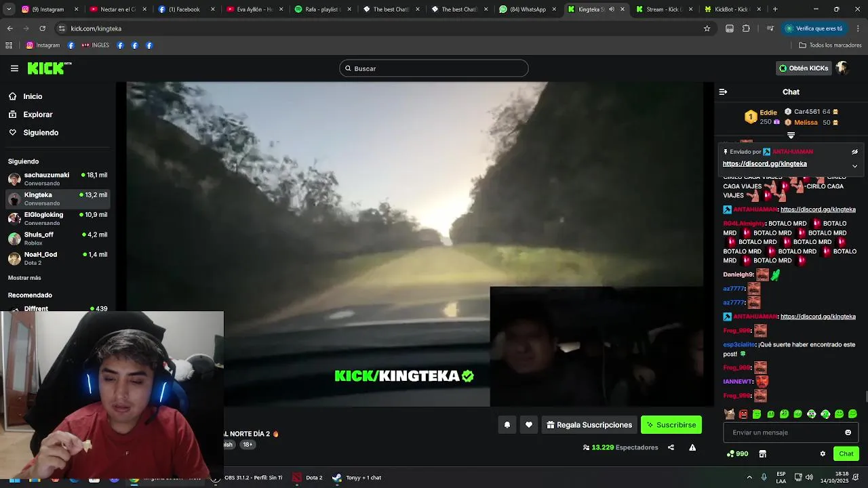868x488 pixels.
Task: Select Kingteka channel in followed list
Action: click(58, 199)
